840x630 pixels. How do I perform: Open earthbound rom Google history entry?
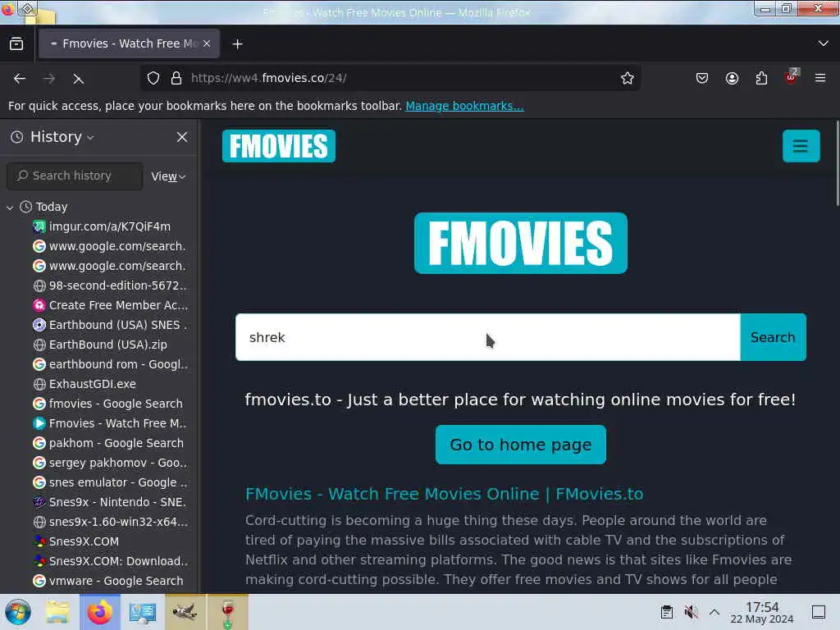109,364
